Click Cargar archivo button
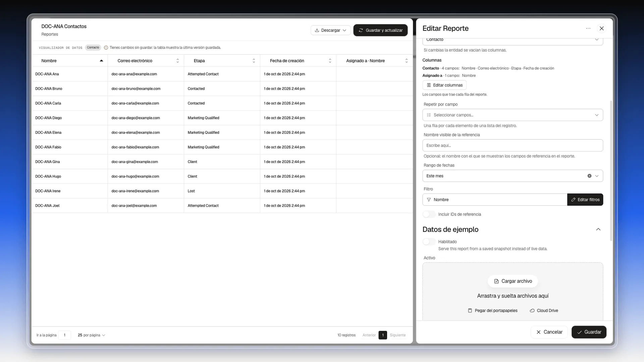 click(x=513, y=281)
